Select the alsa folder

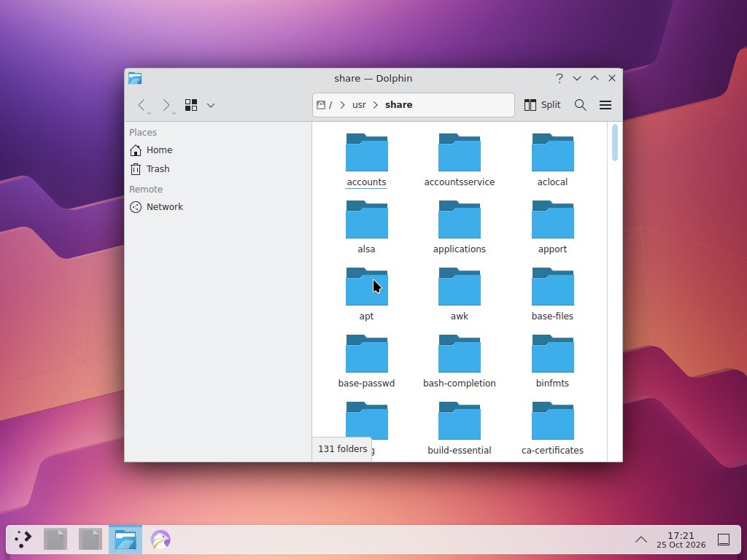click(x=366, y=227)
